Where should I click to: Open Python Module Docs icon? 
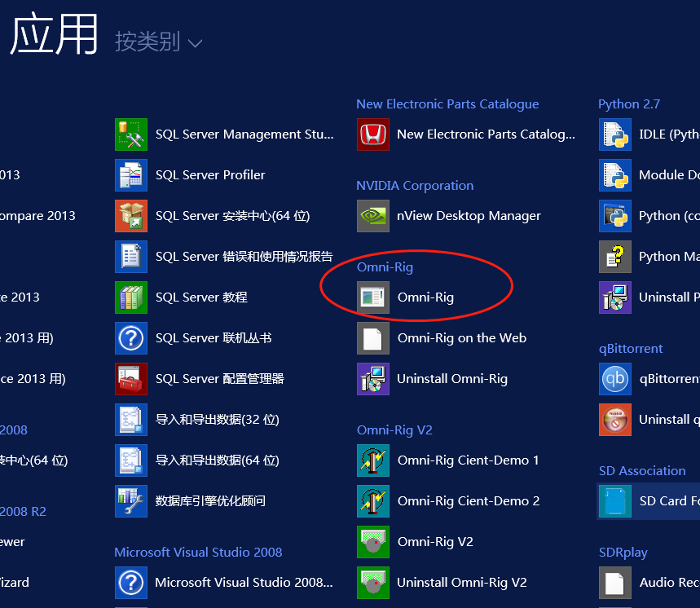pyautogui.click(x=615, y=175)
